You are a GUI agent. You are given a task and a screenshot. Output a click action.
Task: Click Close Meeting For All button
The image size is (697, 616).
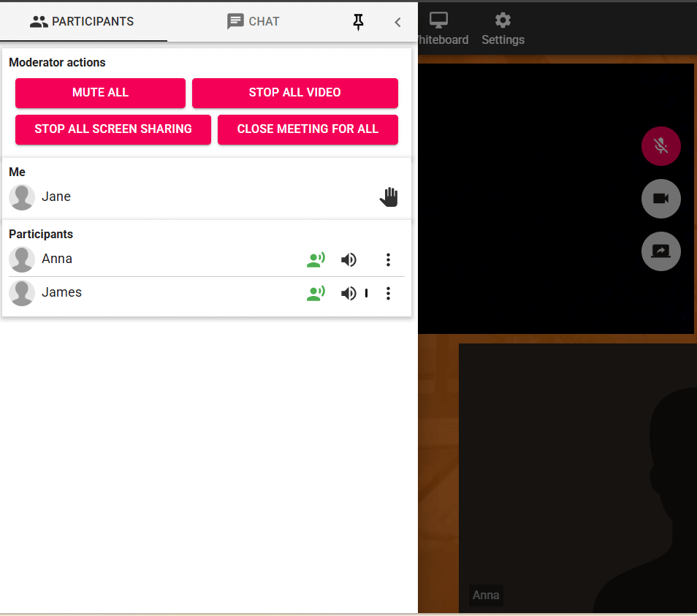point(308,129)
